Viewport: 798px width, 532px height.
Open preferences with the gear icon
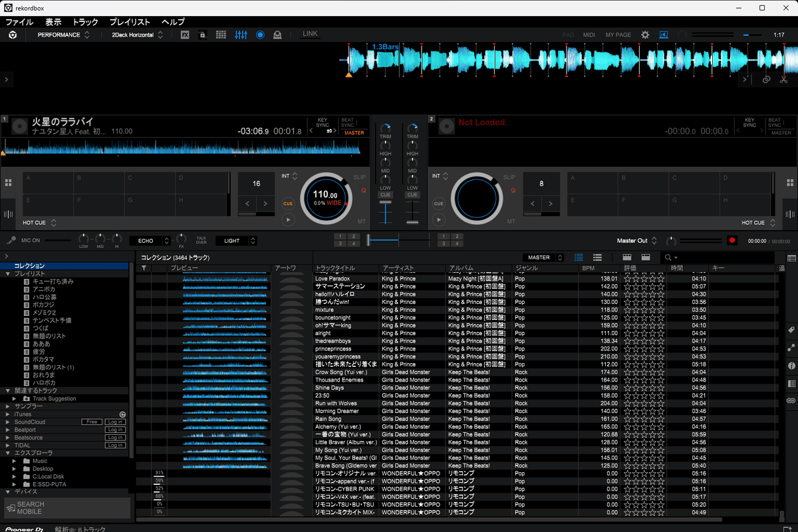(x=645, y=35)
